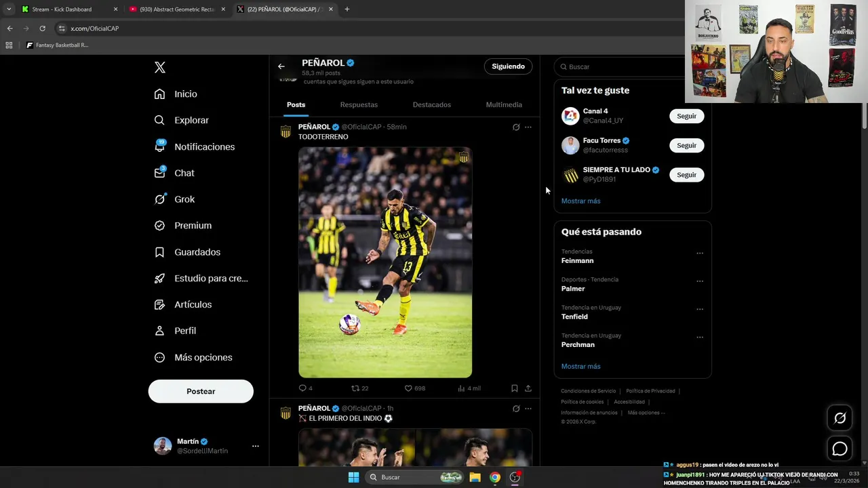This screenshot has width=868, height=488.
Task: Repost the TODOTERRENO post
Action: pyautogui.click(x=359, y=388)
